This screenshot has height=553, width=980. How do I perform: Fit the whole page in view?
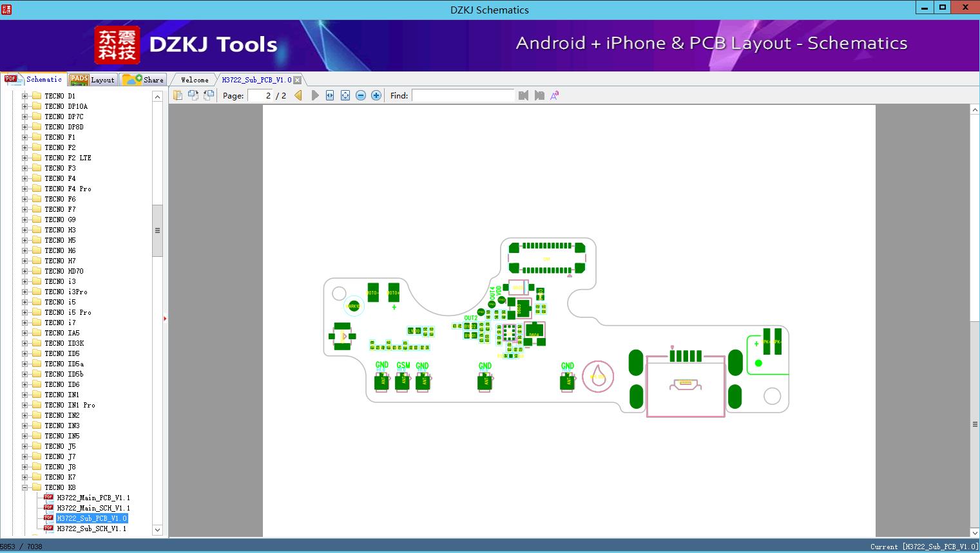tap(345, 95)
